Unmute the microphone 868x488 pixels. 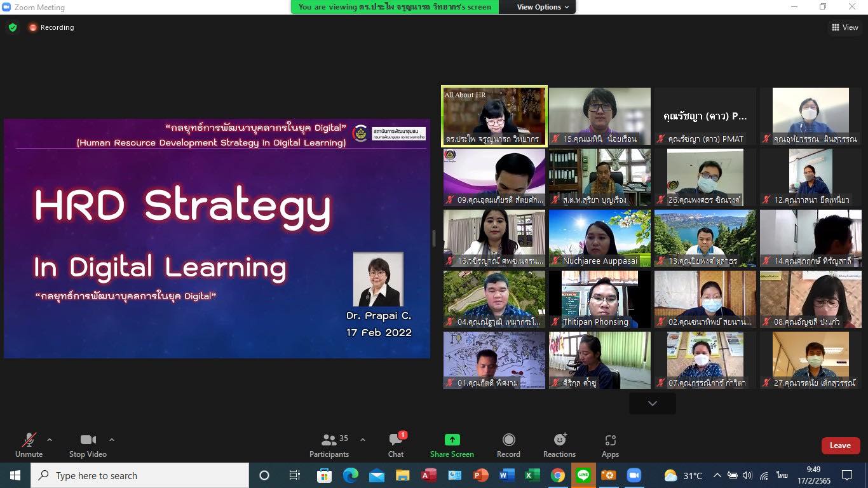click(29, 445)
